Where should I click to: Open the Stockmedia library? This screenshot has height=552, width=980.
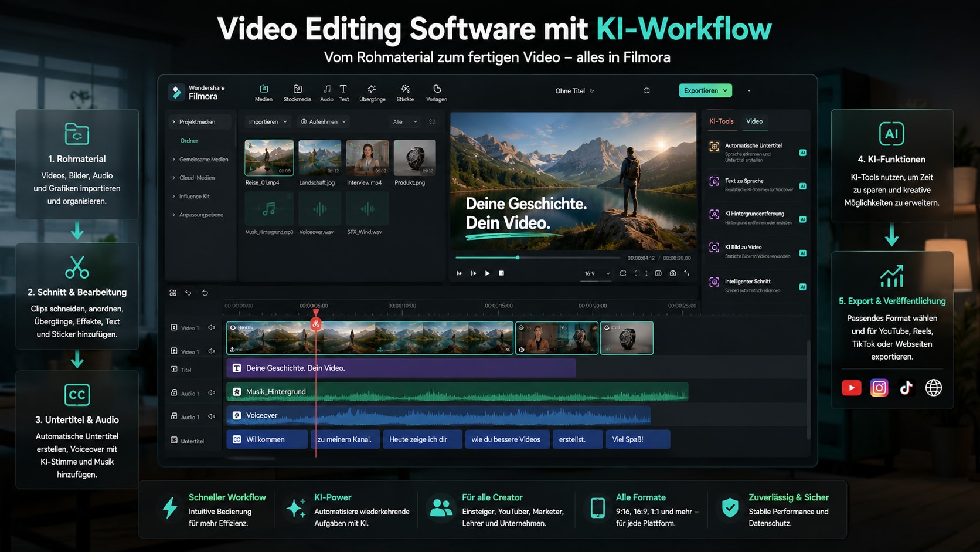coord(297,93)
